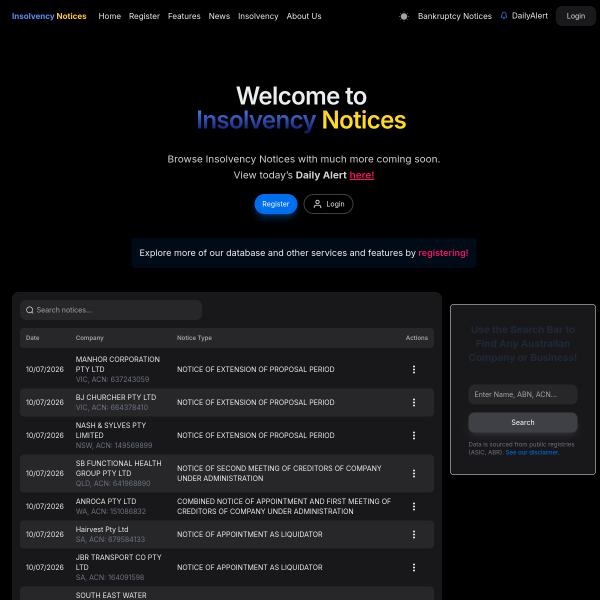600x600 pixels.
Task: Click JBR TRANSPORT's Notice of Appointment as Liquidator
Action: click(249, 567)
